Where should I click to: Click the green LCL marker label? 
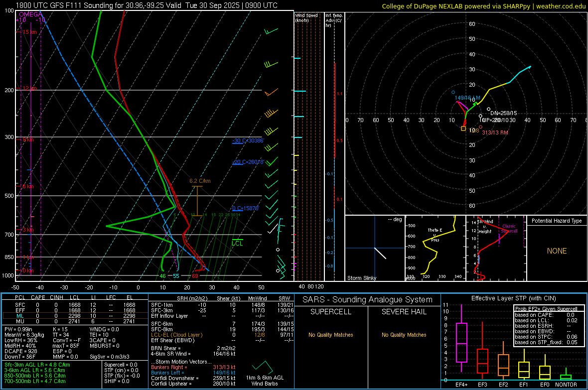tap(237, 244)
